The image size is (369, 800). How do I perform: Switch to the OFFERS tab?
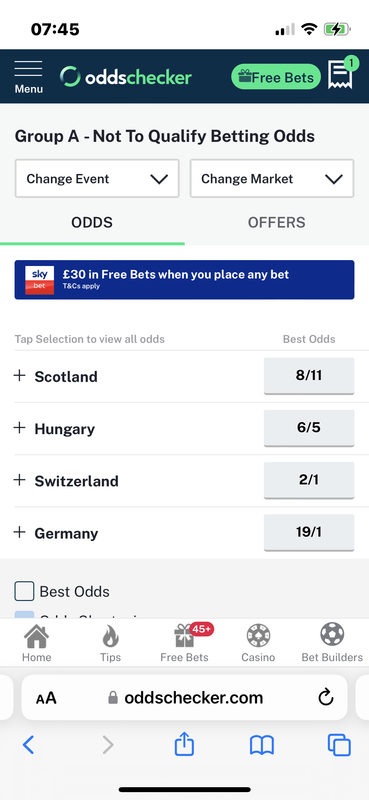click(x=277, y=222)
